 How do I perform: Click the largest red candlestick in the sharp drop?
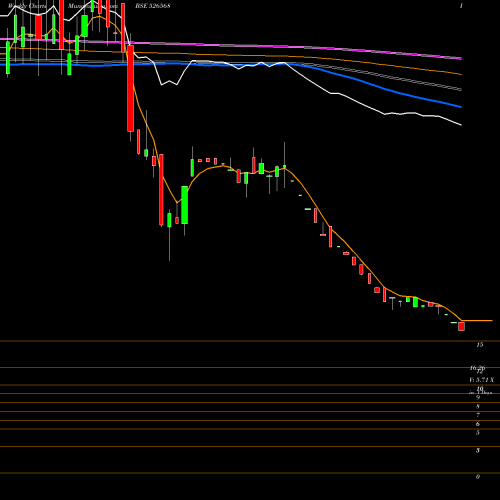(x=130, y=88)
